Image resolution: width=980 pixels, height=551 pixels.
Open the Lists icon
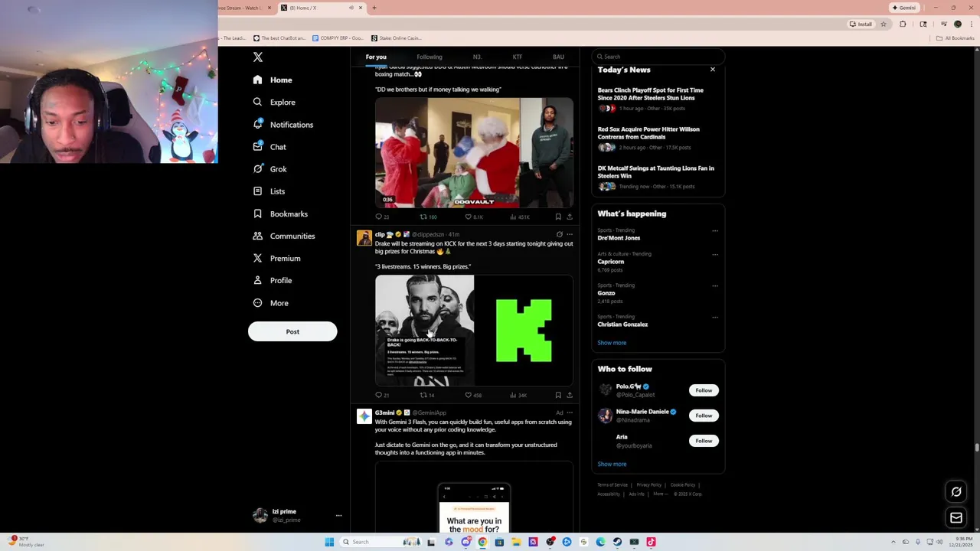[258, 191]
